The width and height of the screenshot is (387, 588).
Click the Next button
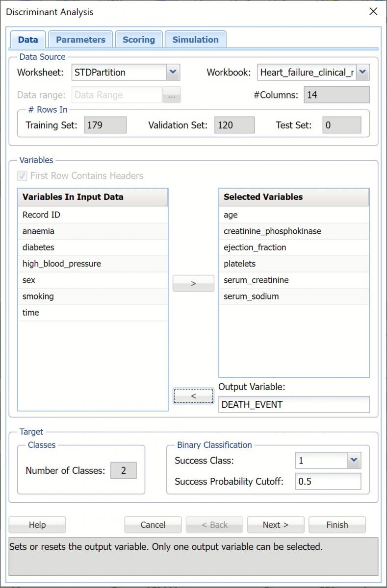[x=275, y=525]
